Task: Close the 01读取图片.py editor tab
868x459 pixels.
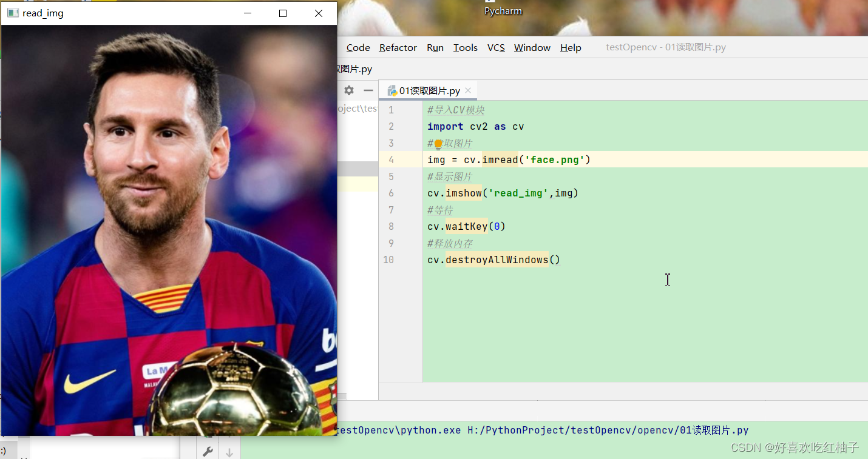Action: click(x=468, y=91)
